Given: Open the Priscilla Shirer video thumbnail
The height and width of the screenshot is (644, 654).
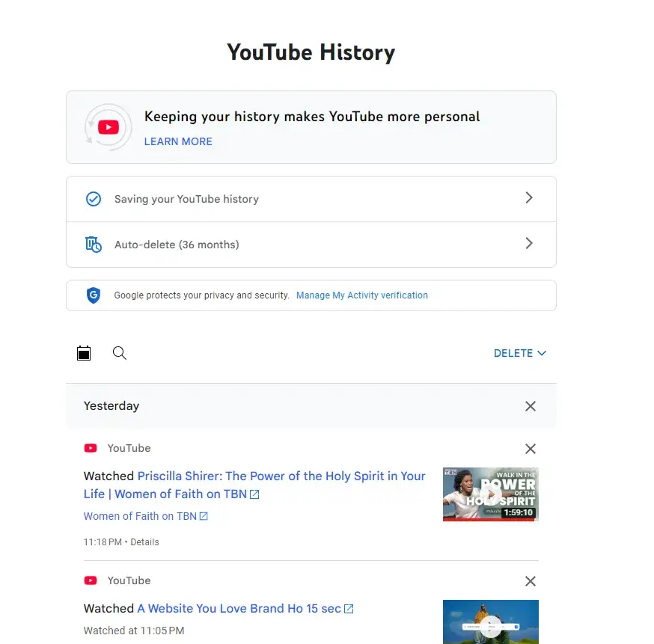Looking at the screenshot, I should [490, 494].
